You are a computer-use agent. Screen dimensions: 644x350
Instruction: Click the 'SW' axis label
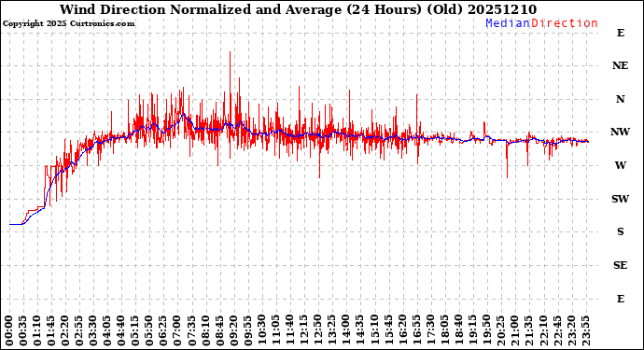point(620,199)
